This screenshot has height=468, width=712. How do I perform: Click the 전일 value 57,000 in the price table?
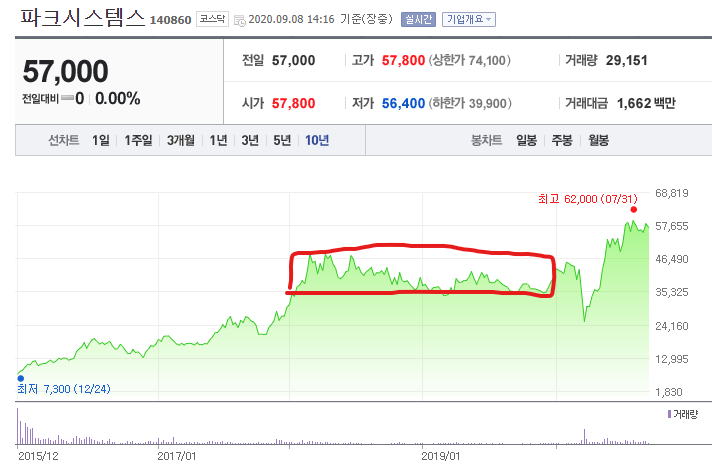[x=293, y=60]
